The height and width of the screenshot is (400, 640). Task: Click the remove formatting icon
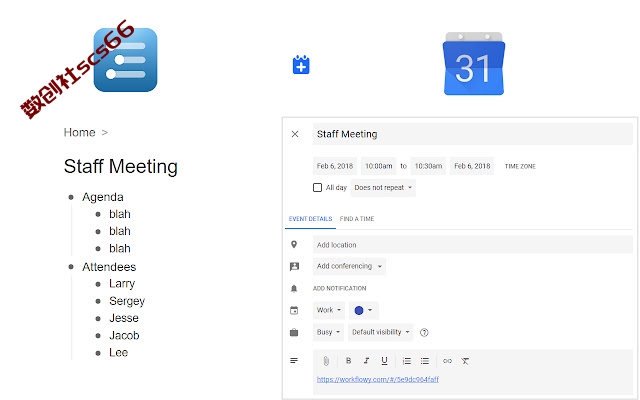click(465, 361)
